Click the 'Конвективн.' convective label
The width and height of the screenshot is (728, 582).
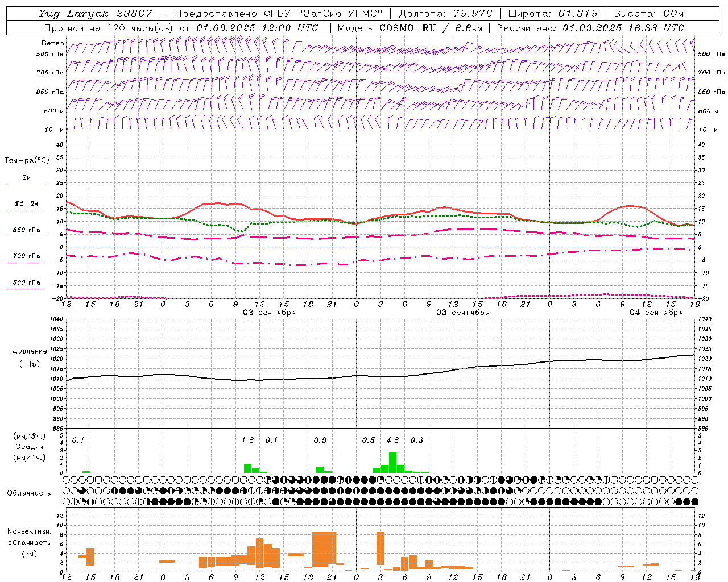[30, 531]
